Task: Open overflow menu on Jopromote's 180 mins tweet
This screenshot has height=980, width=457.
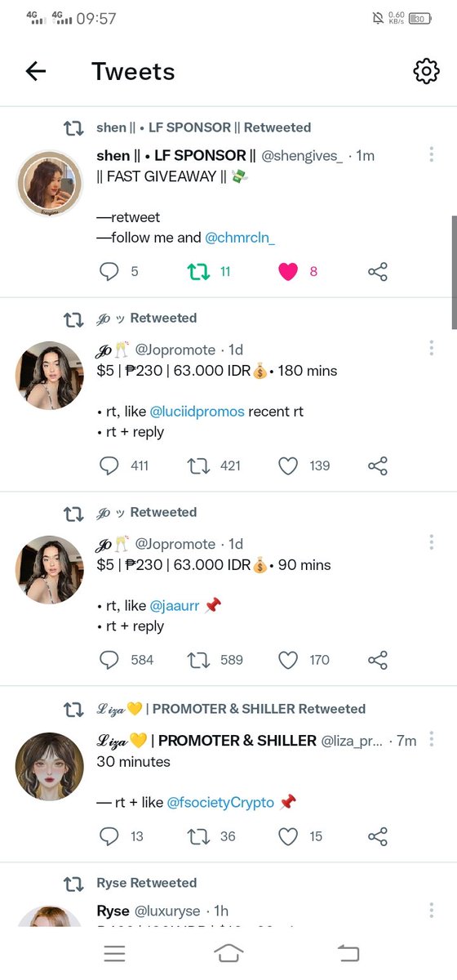Action: pos(431,349)
